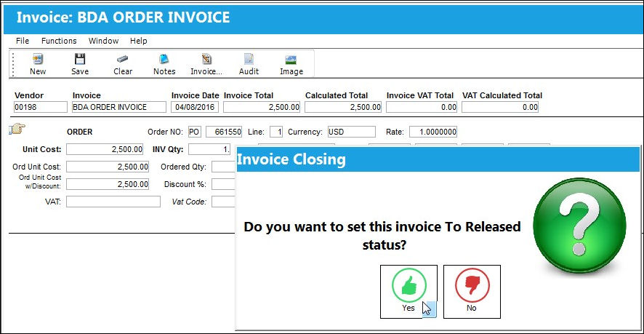
Task: Click the VAT input field
Action: coord(113,202)
